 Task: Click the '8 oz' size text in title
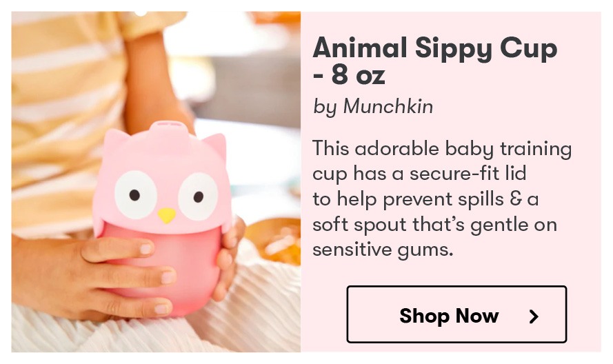[358, 74]
